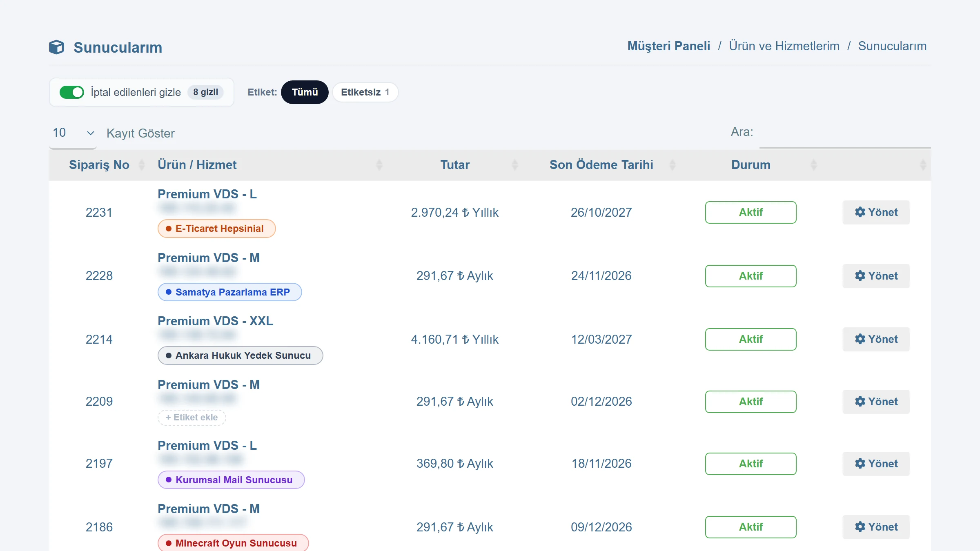Click Aktif status badge for order 2231
This screenshot has width=980, height=551.
pos(751,212)
